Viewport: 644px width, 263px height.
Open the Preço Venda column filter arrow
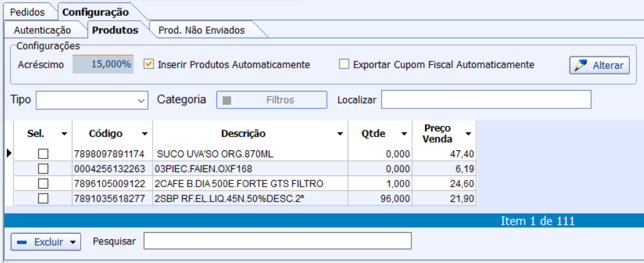click(x=468, y=134)
